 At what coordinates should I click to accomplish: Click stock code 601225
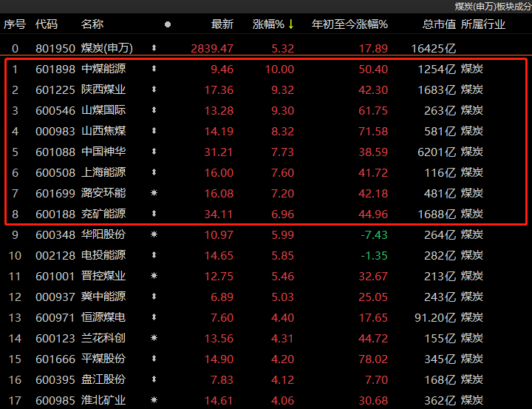click(55, 90)
